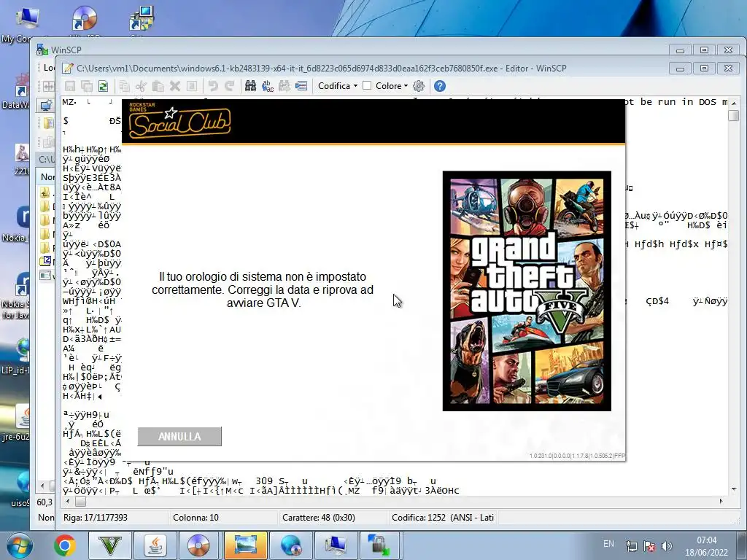Click the WinSCP main window title
Image resolution: width=747 pixels, height=560 pixels.
[66, 50]
